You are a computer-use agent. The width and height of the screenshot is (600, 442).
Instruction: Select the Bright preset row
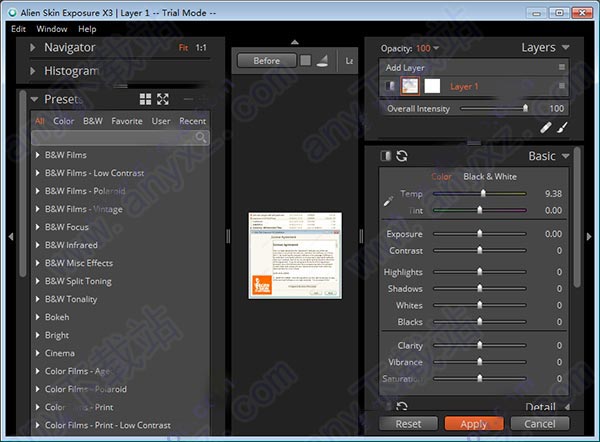click(x=120, y=335)
